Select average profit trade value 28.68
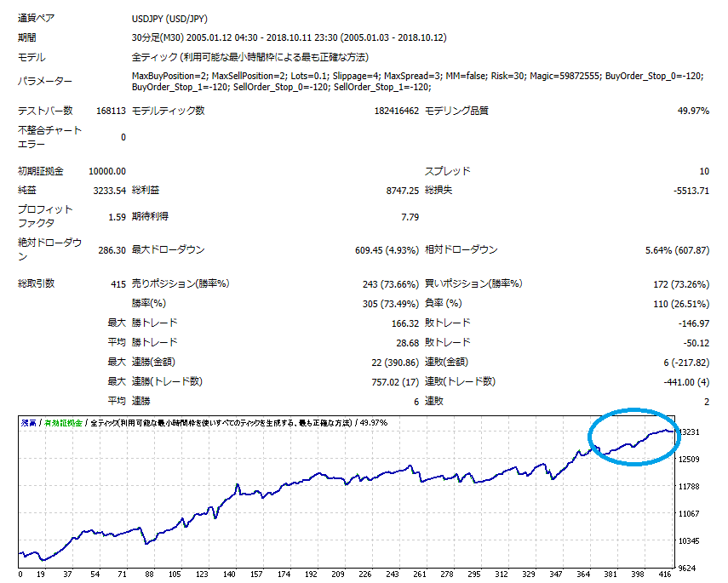This screenshot has height=583, width=728. tap(407, 343)
